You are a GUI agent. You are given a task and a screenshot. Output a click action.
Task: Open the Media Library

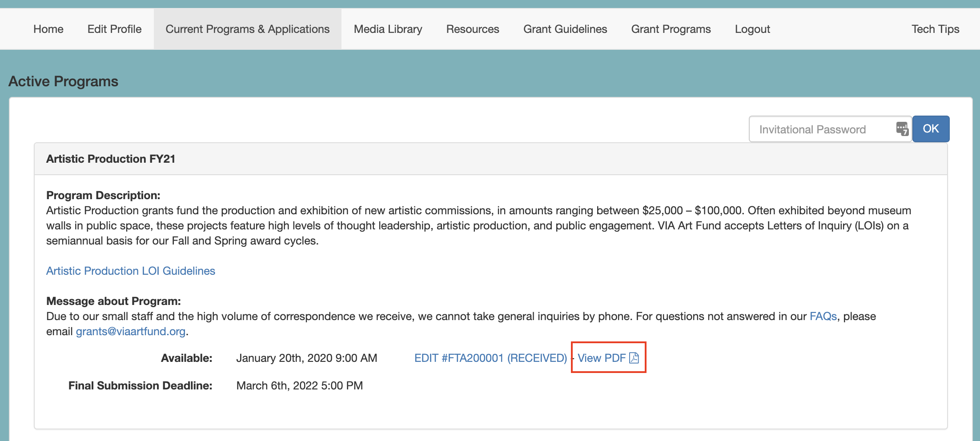388,29
